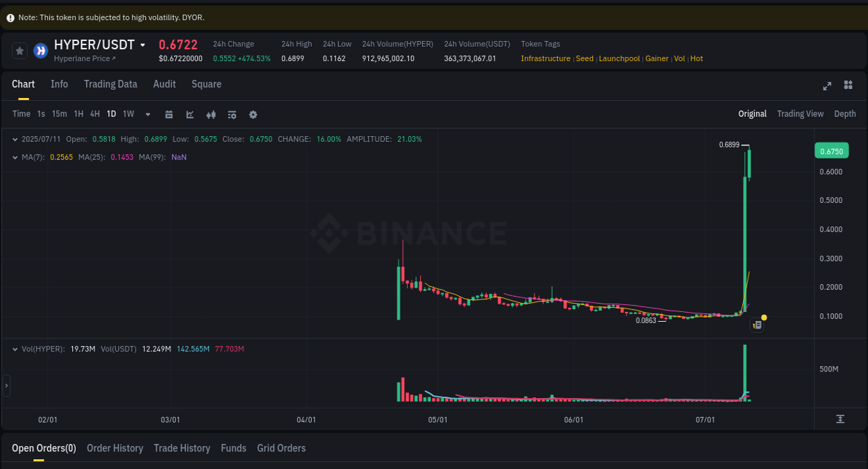Favorite the pair using the star toggle
This screenshot has width=868, height=469.
(19, 50)
